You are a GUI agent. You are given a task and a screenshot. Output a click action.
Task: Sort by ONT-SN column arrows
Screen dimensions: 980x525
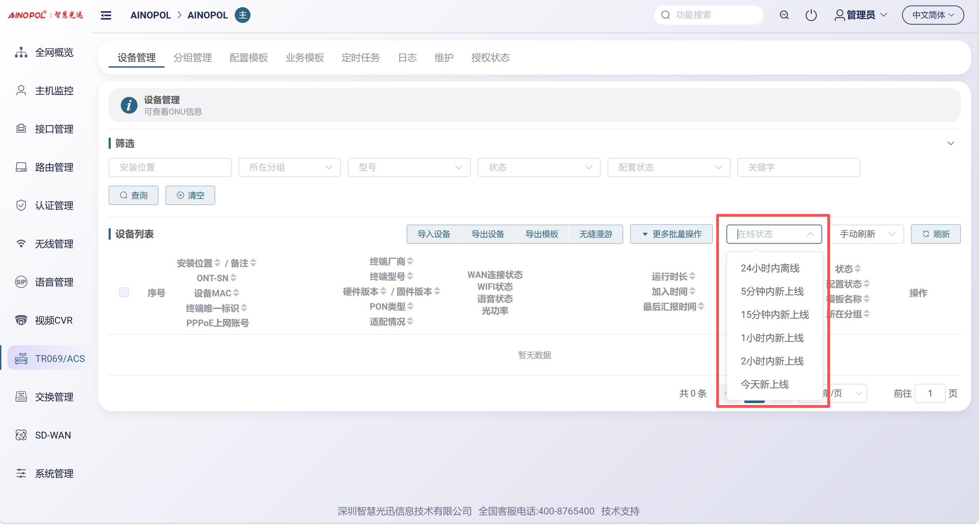[x=233, y=278]
